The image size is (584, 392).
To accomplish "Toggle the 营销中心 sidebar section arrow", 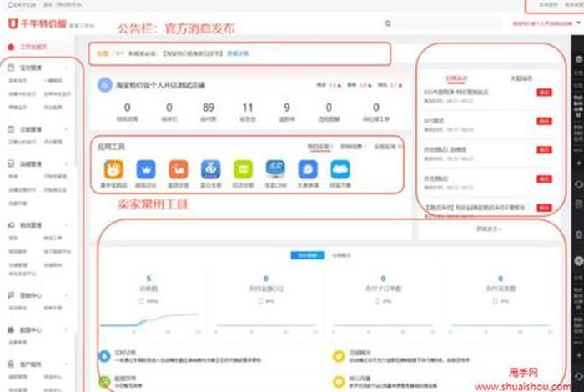I will (x=67, y=295).
